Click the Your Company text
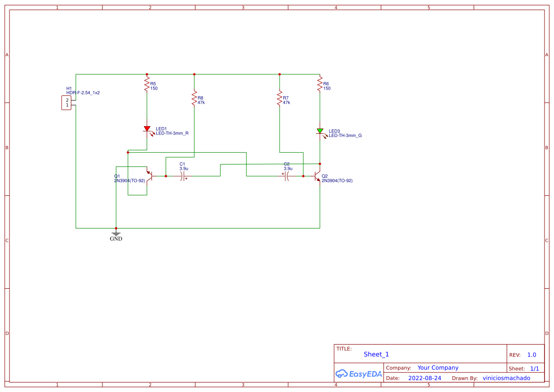This screenshot has height=392, width=554. 437,367
